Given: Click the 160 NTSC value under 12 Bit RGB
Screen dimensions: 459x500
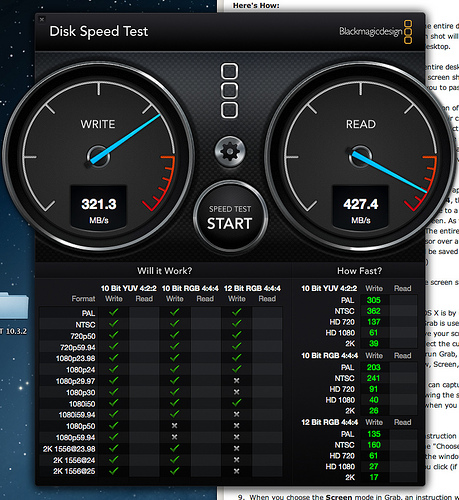Looking at the screenshot, I should 374,445.
